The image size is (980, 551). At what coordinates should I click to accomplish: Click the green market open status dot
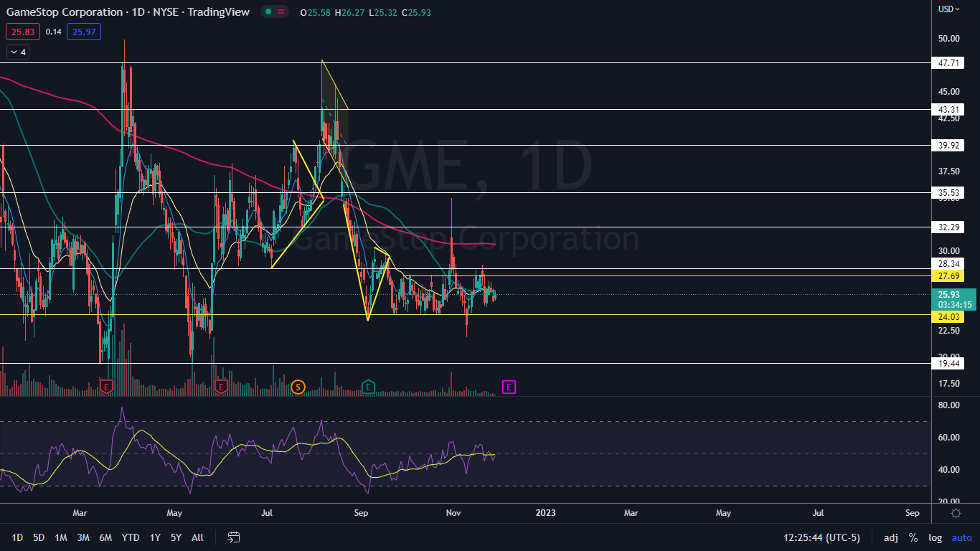(x=268, y=11)
